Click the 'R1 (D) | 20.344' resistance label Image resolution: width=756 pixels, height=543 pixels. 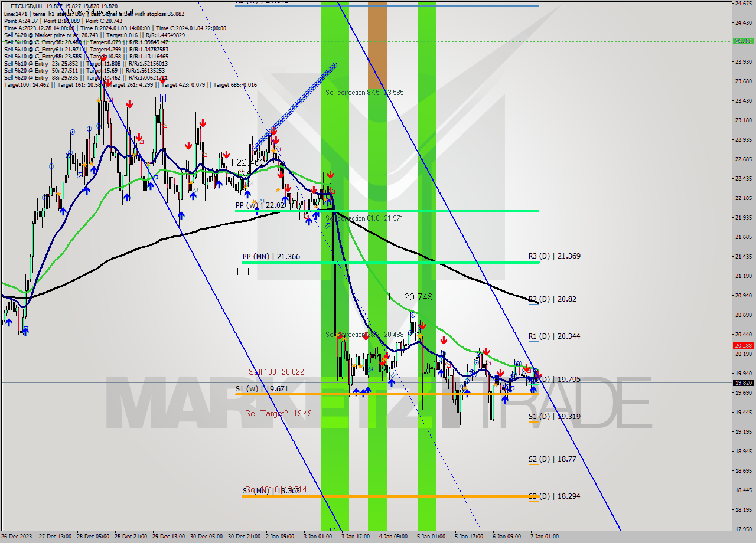(x=554, y=336)
